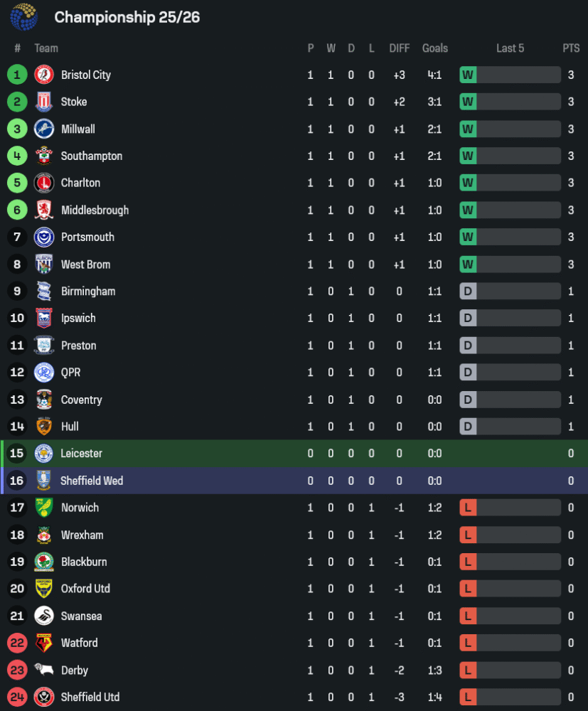Sort table by PTS column header
The height and width of the screenshot is (711, 588).
coord(571,48)
